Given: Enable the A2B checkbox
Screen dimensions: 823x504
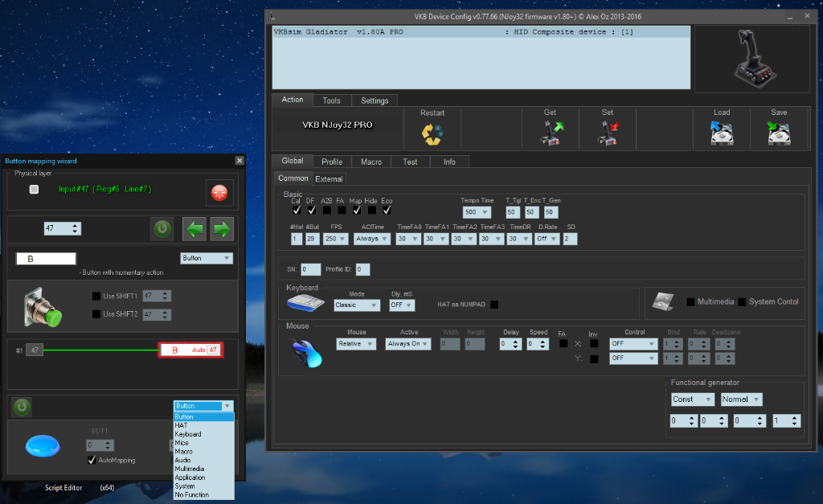Looking at the screenshot, I should coord(327,210).
